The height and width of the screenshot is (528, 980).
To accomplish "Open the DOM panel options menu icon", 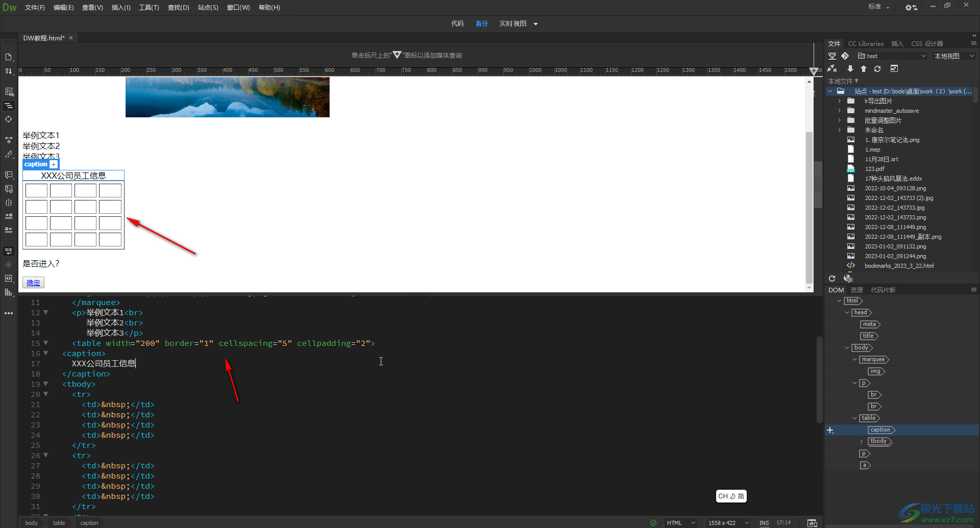I will [x=974, y=290].
